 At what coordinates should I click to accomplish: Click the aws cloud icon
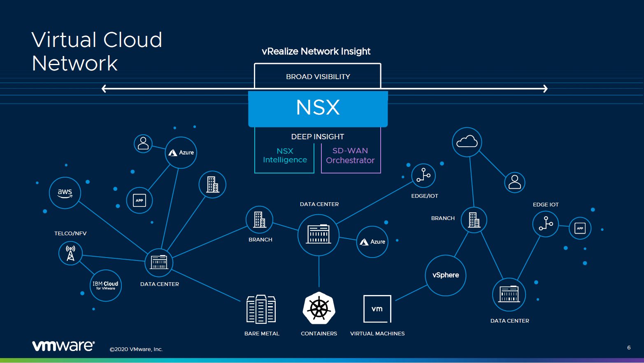pos(65,193)
